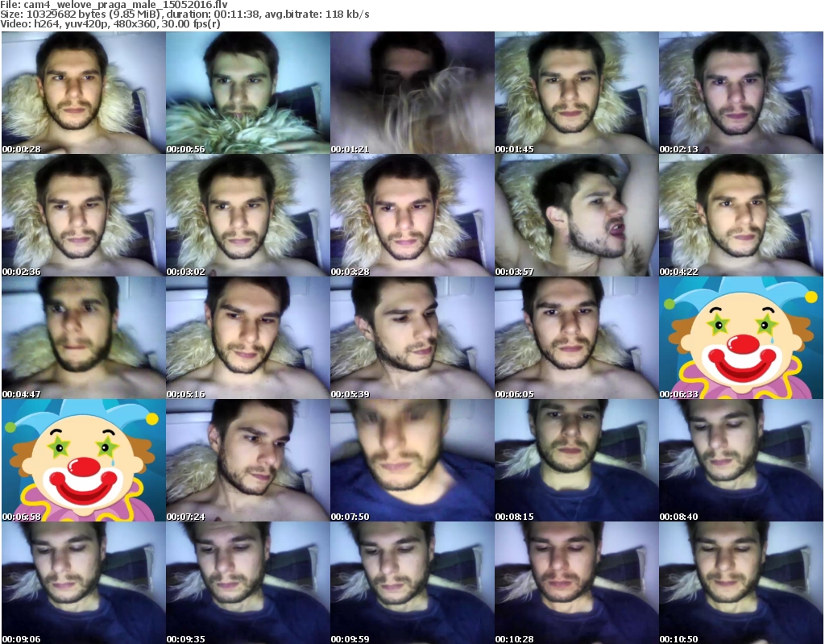Click the frame stamped 00:03:28
The height and width of the screenshot is (644, 825).
(x=412, y=215)
